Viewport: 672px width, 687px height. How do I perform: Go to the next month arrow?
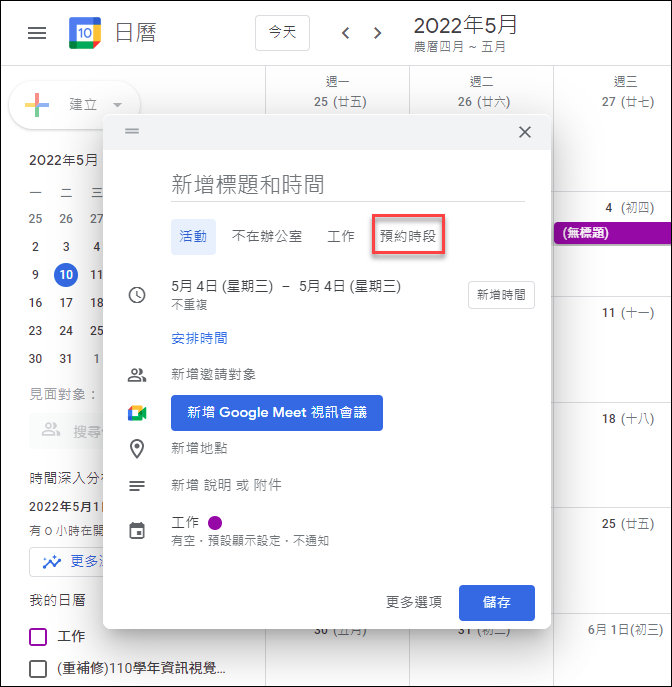[x=377, y=33]
